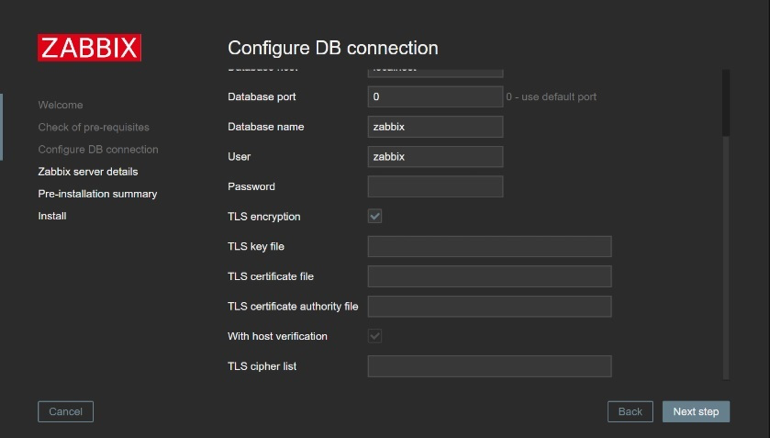Click the Cancel button
770x438 pixels.
point(66,411)
